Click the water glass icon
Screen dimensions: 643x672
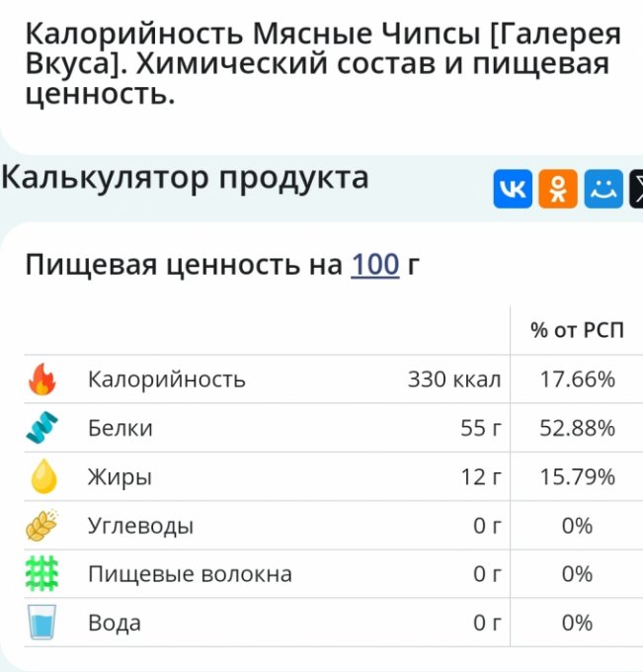coord(41,623)
